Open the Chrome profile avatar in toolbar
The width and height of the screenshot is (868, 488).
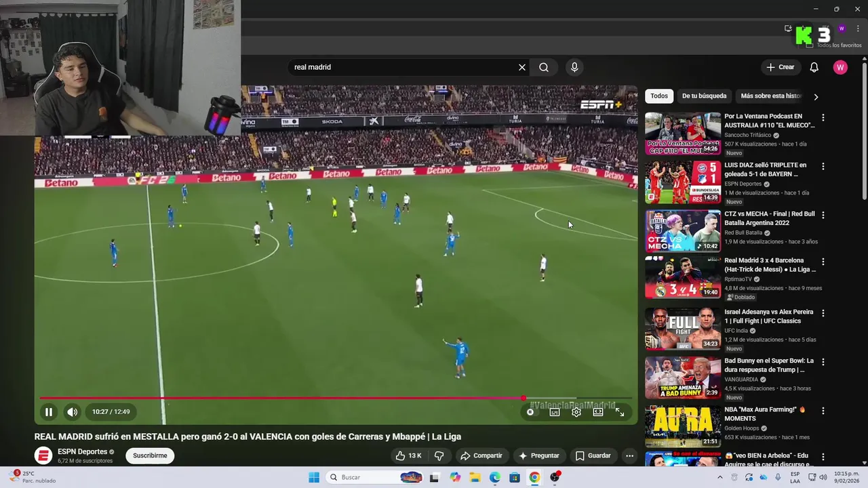click(842, 28)
